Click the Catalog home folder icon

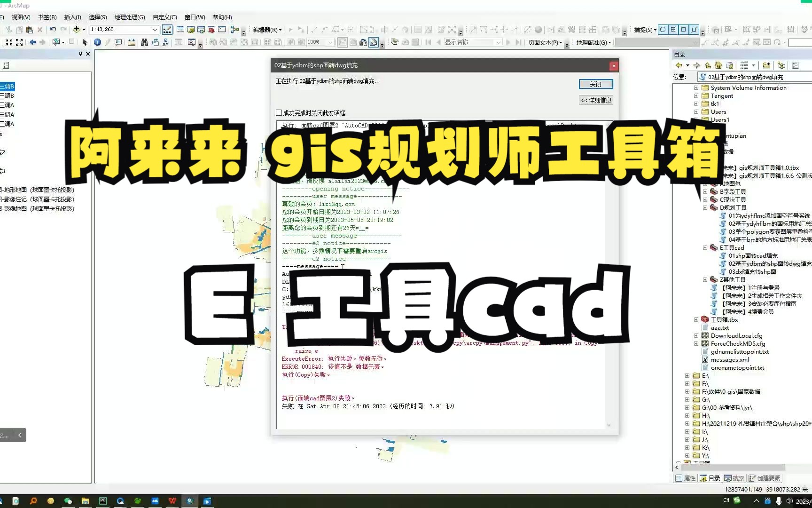(x=718, y=65)
